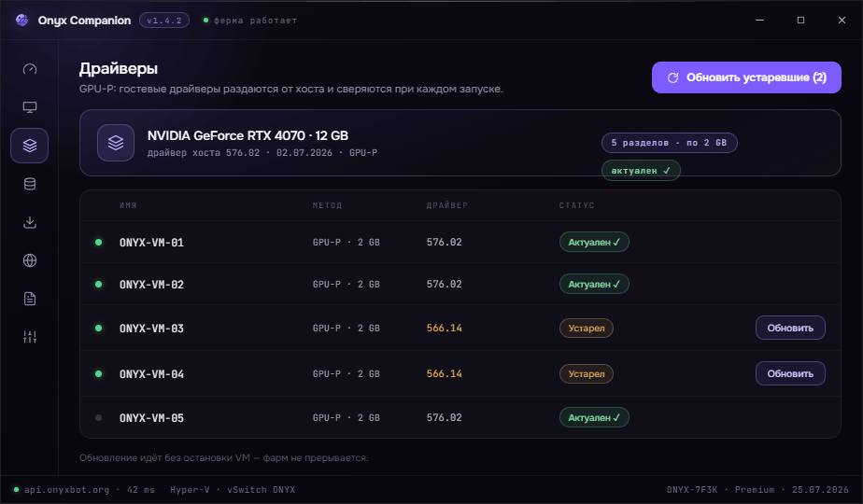863x504 pixels.
Task: Select the ONYX-VM-01 name
Action: pyautogui.click(x=151, y=242)
